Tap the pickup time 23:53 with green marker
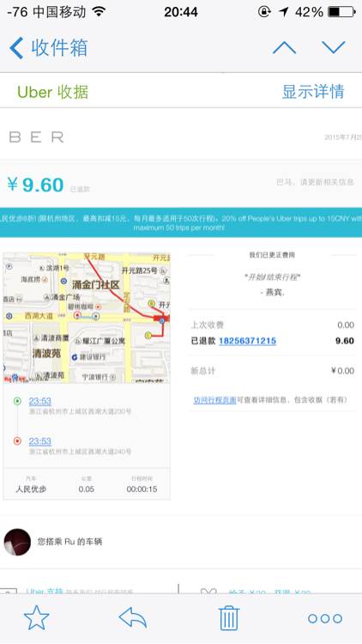 pos(39,401)
